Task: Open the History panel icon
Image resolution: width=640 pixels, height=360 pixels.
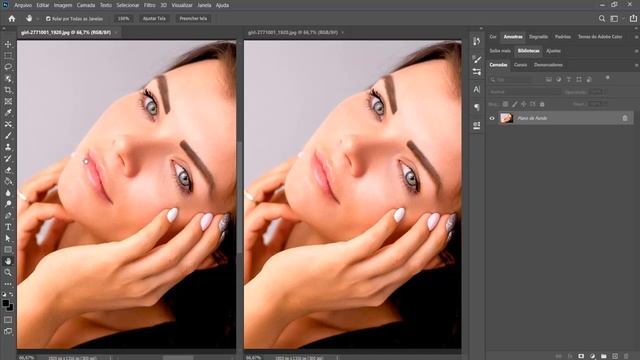Action: click(477, 42)
